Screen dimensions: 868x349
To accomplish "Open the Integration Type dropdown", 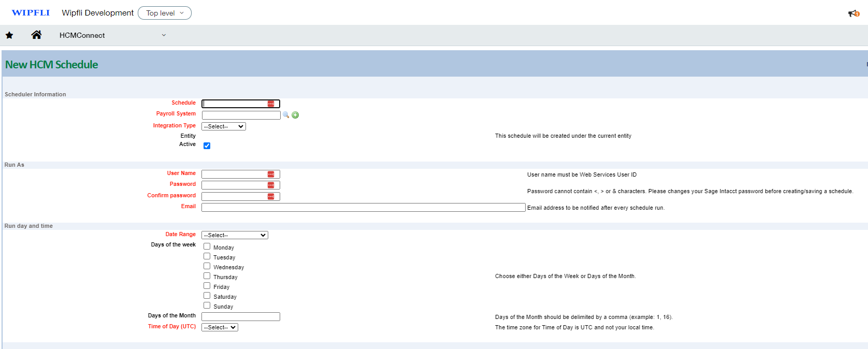I will 223,126.
